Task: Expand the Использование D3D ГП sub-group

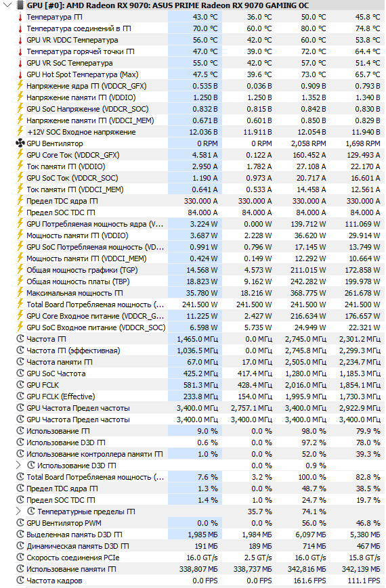Action: click(x=19, y=466)
